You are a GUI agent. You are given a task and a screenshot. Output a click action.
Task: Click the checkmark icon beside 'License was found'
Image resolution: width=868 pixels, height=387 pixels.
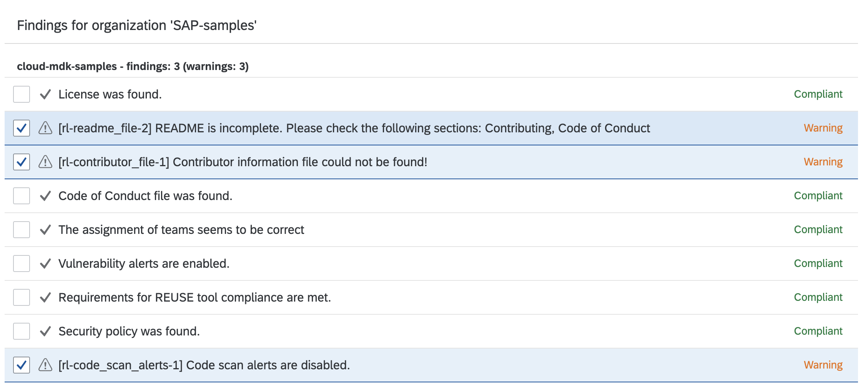click(x=45, y=94)
